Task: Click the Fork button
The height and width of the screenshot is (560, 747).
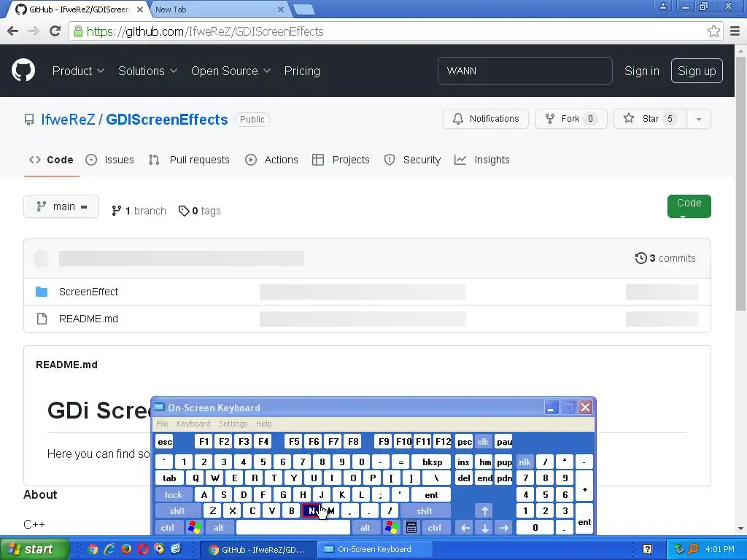Action: [570, 119]
